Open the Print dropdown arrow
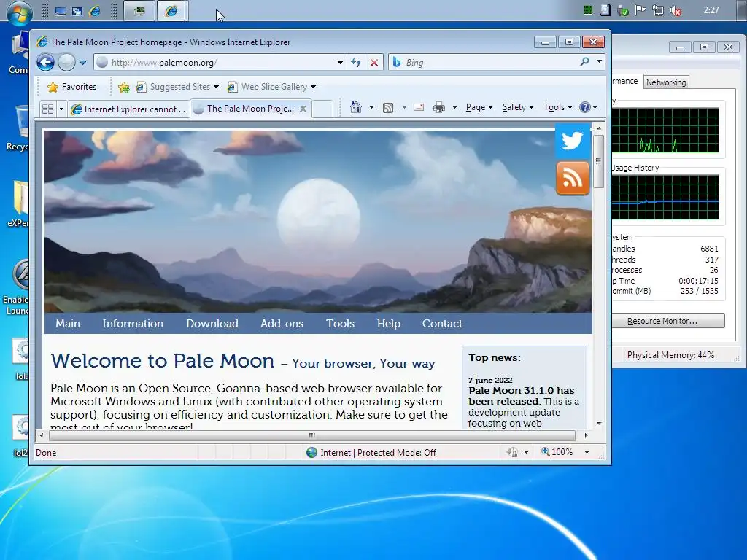Viewport: 747px width, 560px height. click(x=454, y=107)
